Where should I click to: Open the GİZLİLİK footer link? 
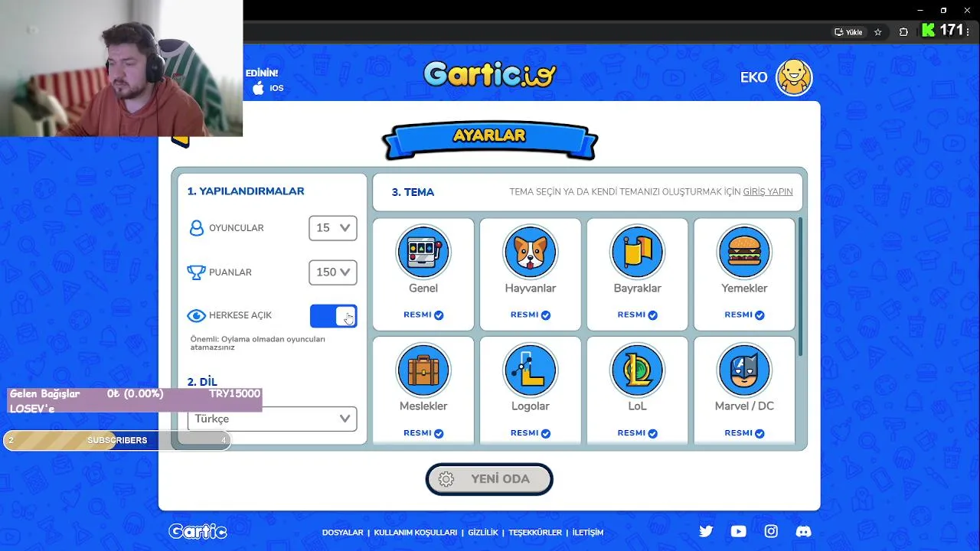[x=483, y=533]
